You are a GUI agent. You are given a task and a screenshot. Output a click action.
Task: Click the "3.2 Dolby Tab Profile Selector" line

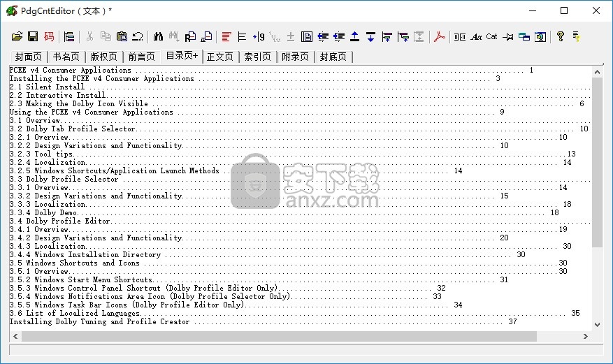click(298, 129)
